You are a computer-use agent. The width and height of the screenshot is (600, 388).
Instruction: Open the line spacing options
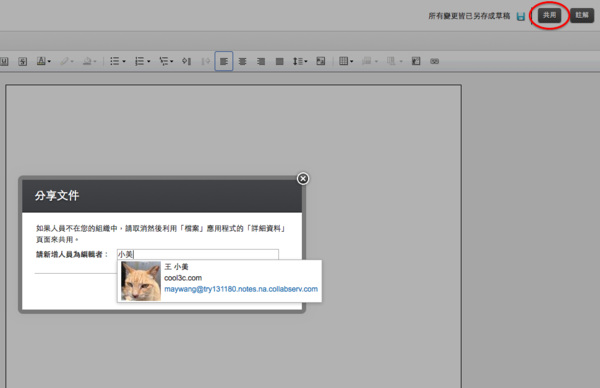[x=300, y=61]
